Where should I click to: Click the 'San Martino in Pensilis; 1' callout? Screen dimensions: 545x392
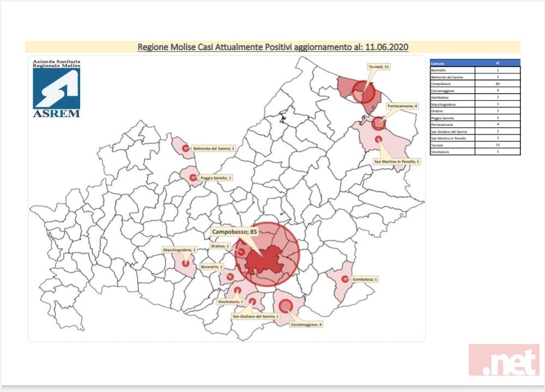(397, 162)
